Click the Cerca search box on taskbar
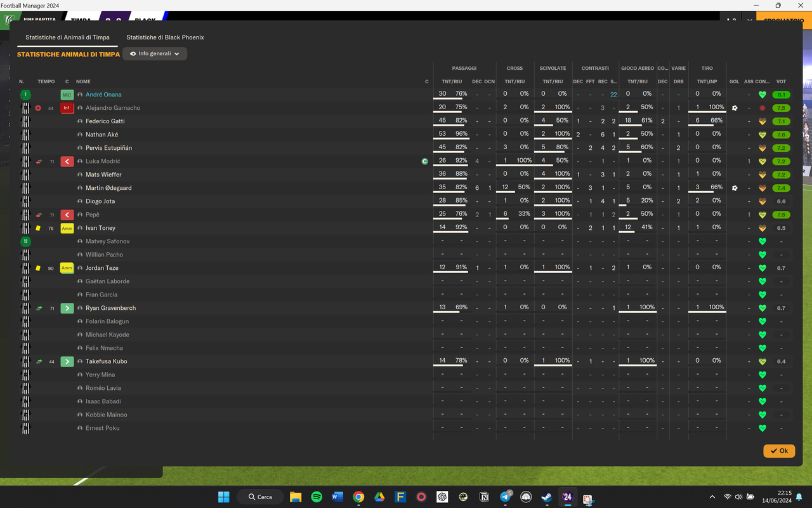This screenshot has width=812, height=508. point(260,497)
